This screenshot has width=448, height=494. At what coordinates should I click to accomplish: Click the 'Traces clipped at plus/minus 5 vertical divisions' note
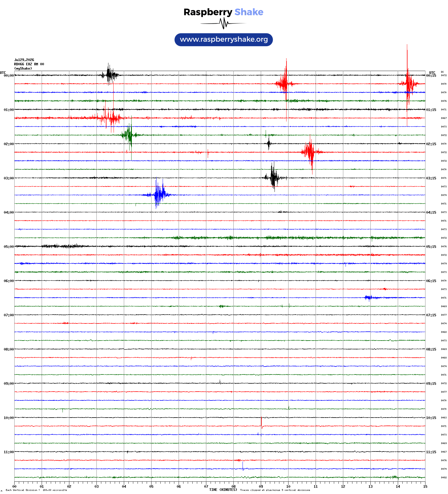pyautogui.click(x=275, y=490)
